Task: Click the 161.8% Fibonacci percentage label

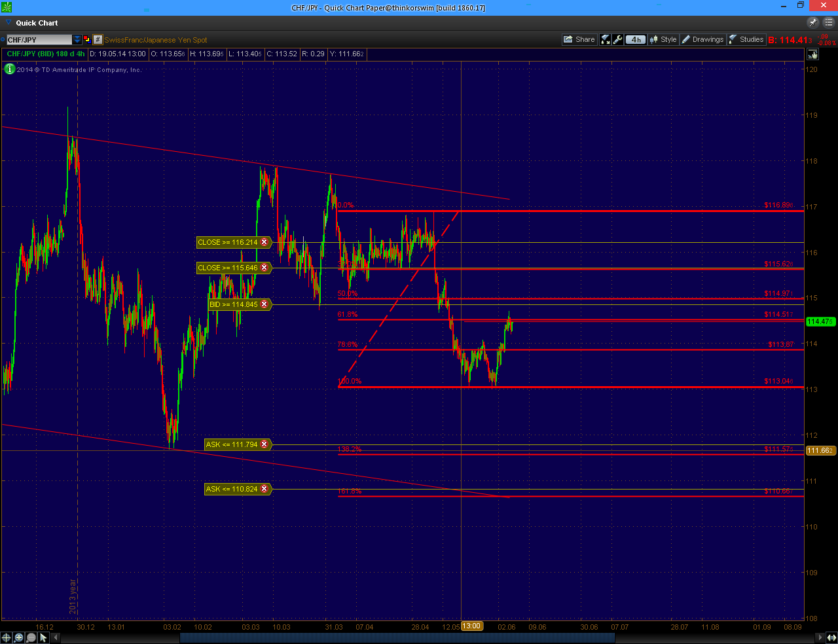Action: (350, 491)
